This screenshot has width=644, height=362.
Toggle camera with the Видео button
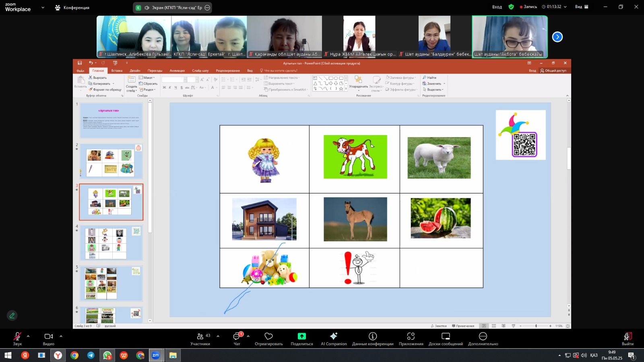point(49,338)
